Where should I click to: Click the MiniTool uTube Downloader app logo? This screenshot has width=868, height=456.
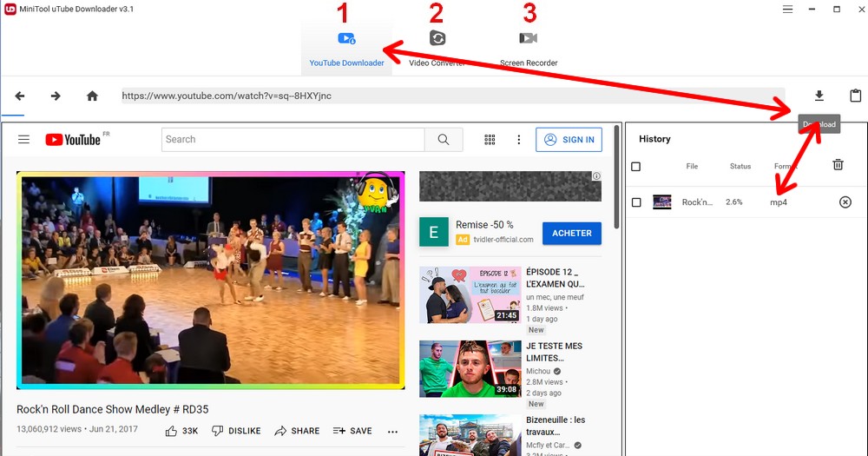click(x=10, y=9)
